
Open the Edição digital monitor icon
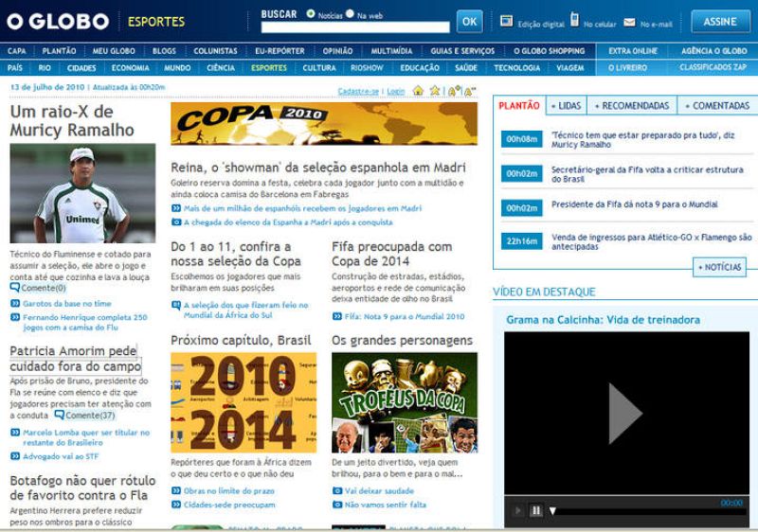[x=506, y=21]
